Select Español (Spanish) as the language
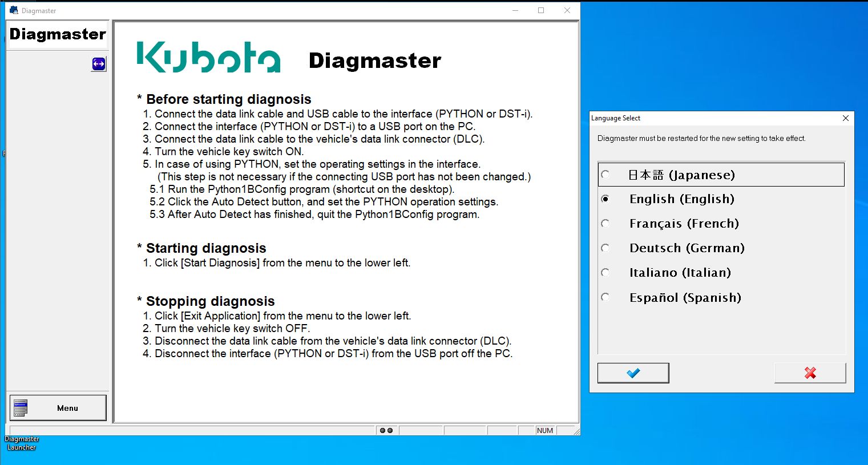 (605, 297)
